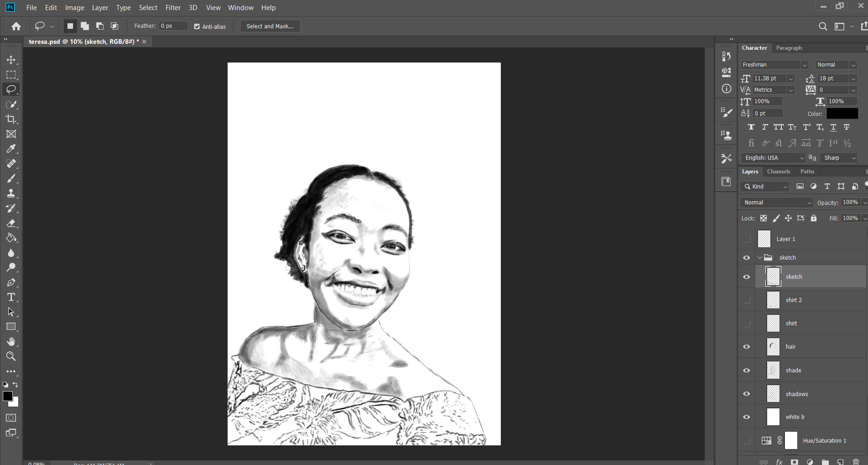Select the Type tool
The height and width of the screenshot is (465, 868).
click(x=11, y=297)
